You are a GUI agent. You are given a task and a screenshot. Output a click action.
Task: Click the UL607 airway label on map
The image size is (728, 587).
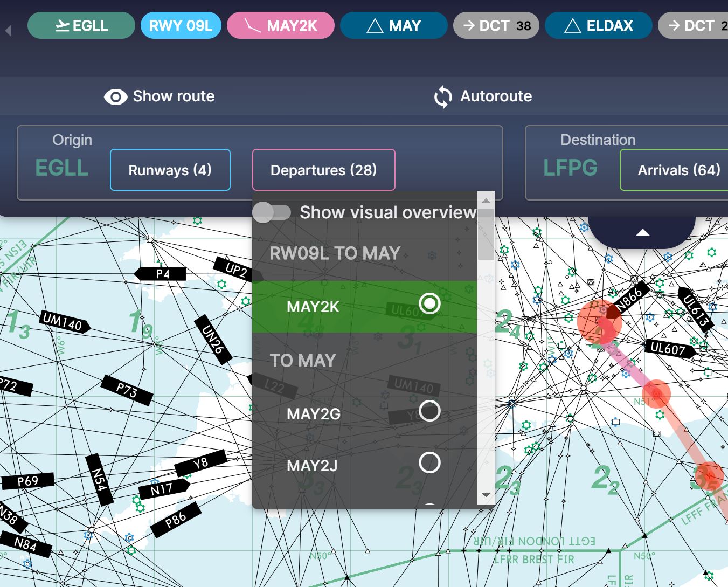coord(668,349)
